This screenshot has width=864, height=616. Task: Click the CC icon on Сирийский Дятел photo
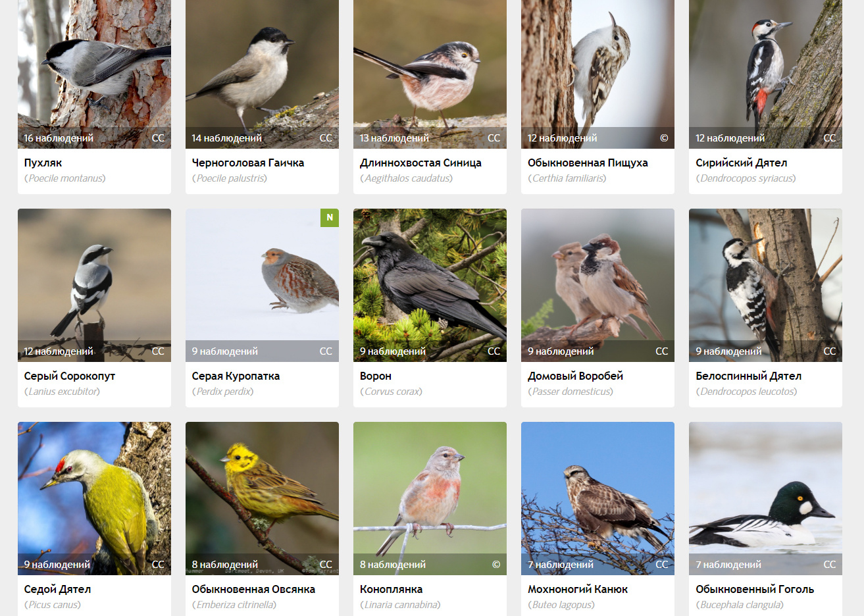click(x=829, y=138)
